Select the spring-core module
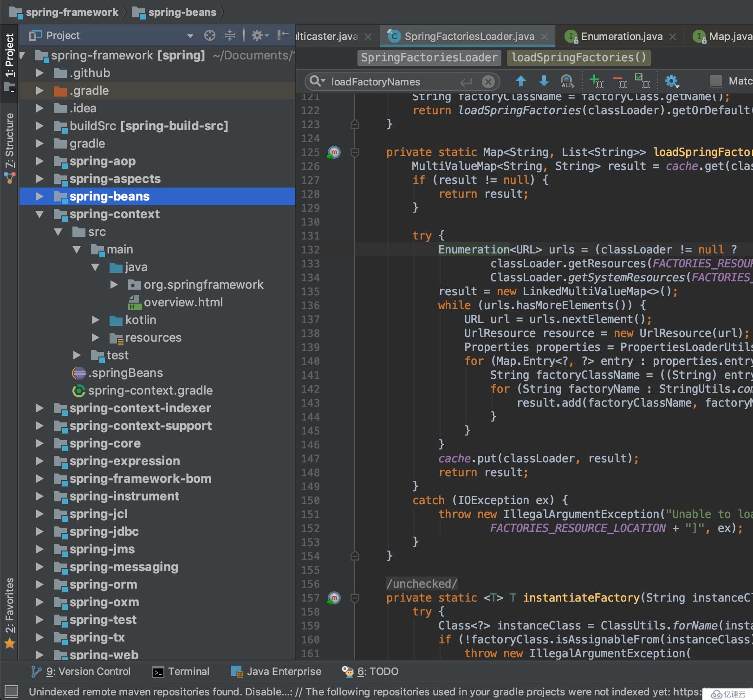Screen dimensions: 753x700 point(97,443)
